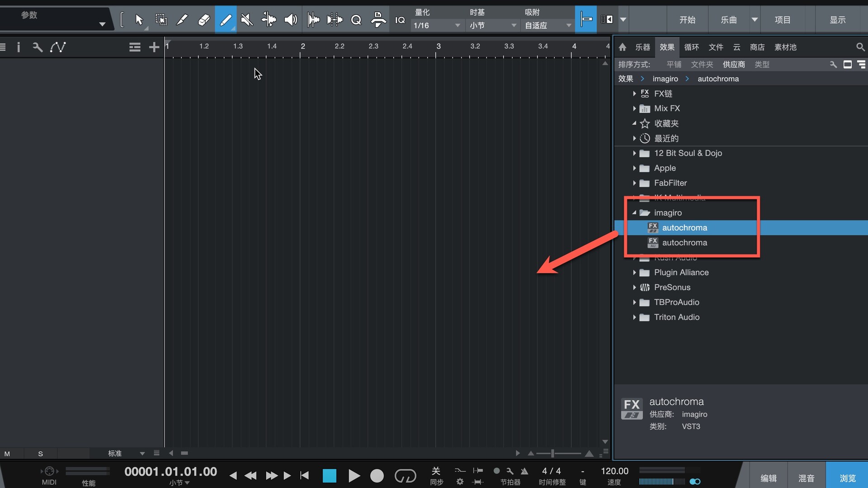Select the Mute tool
This screenshot has width=868, height=488.
click(247, 20)
